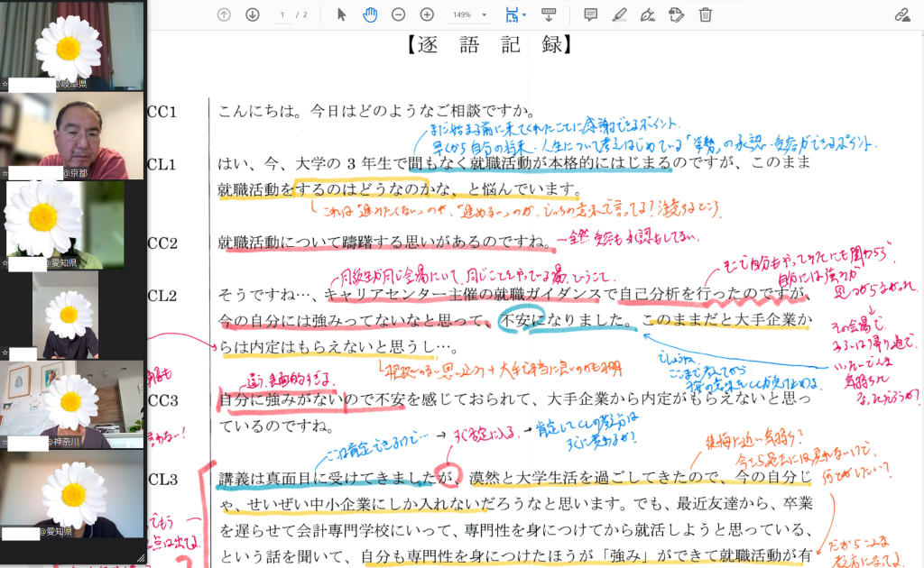Viewport: 924px width, 568px height.
Task: Go to previous page with up arrow
Action: [224, 14]
